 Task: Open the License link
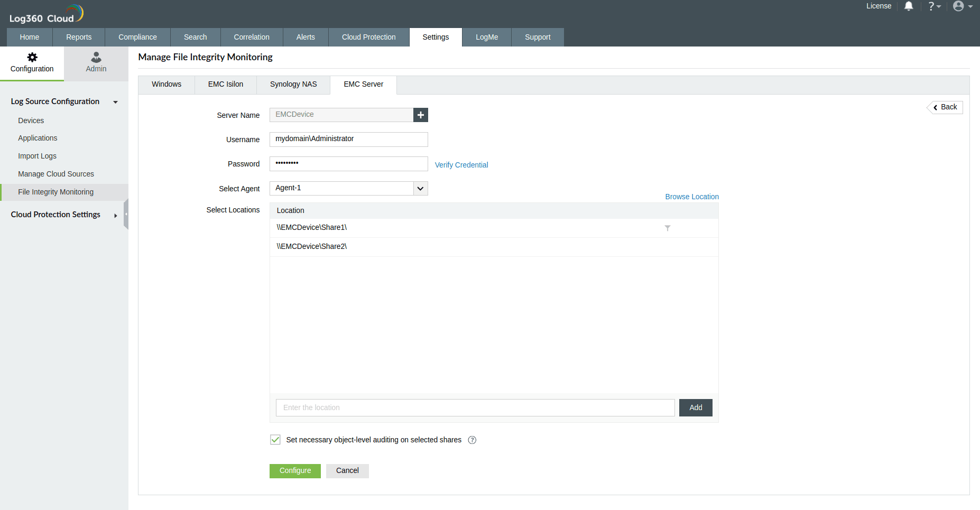click(879, 6)
